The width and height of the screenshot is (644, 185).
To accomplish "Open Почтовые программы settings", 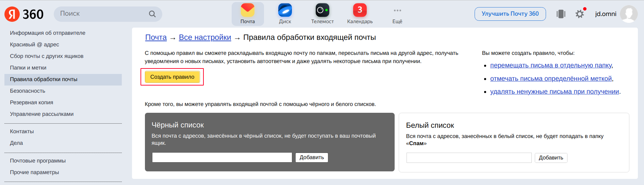I will tap(38, 161).
